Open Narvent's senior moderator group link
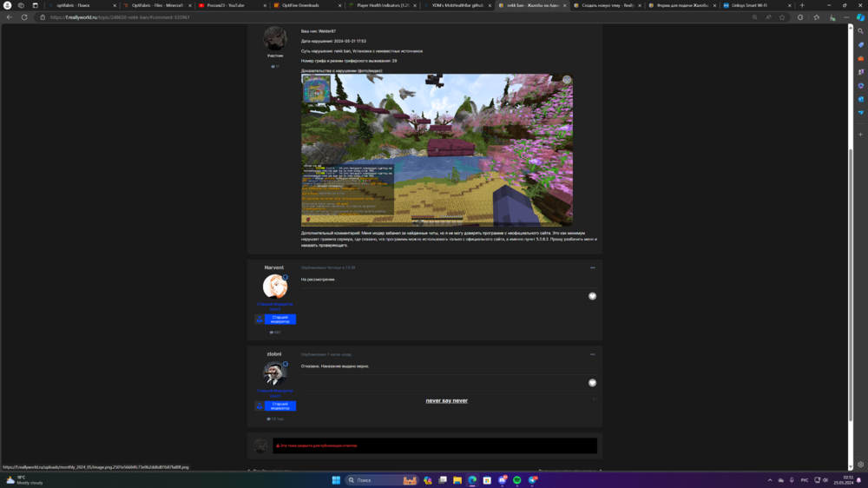Image resolution: width=868 pixels, height=488 pixels. tap(275, 307)
